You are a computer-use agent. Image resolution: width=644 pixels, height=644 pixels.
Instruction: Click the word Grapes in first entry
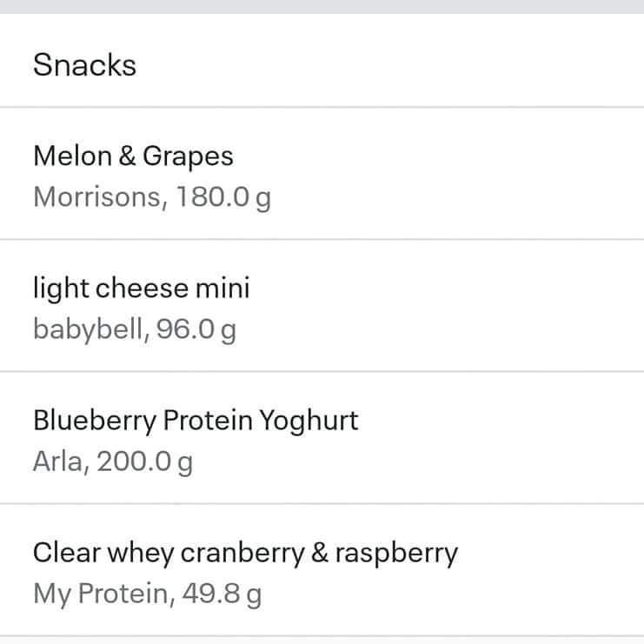(188, 156)
